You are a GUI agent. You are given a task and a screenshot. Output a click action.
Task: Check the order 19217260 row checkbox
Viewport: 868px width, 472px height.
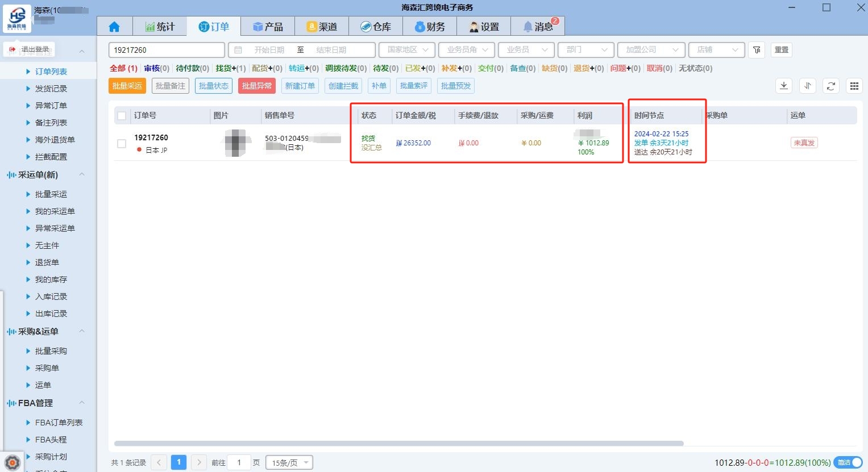[x=122, y=144]
